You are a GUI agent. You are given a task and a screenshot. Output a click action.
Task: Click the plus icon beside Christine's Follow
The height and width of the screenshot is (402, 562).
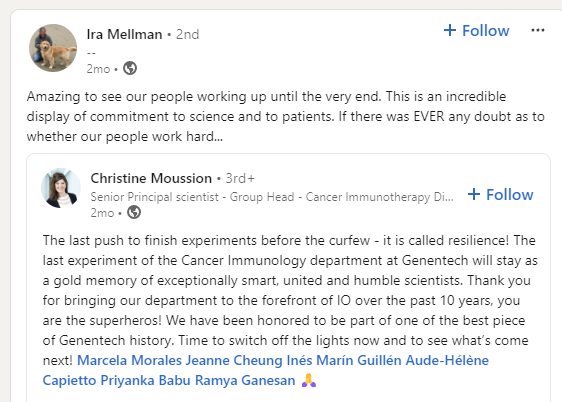(474, 194)
